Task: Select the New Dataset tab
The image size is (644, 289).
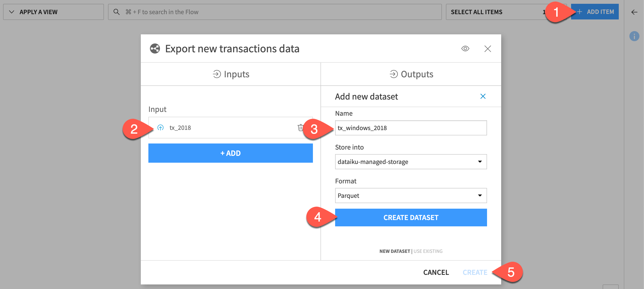Action: pos(394,251)
